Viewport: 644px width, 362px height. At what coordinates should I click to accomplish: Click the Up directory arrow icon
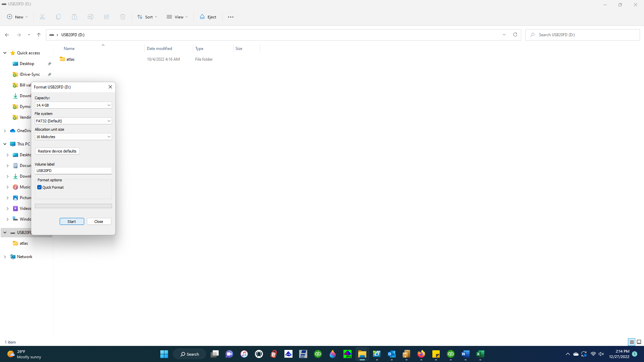(x=39, y=35)
